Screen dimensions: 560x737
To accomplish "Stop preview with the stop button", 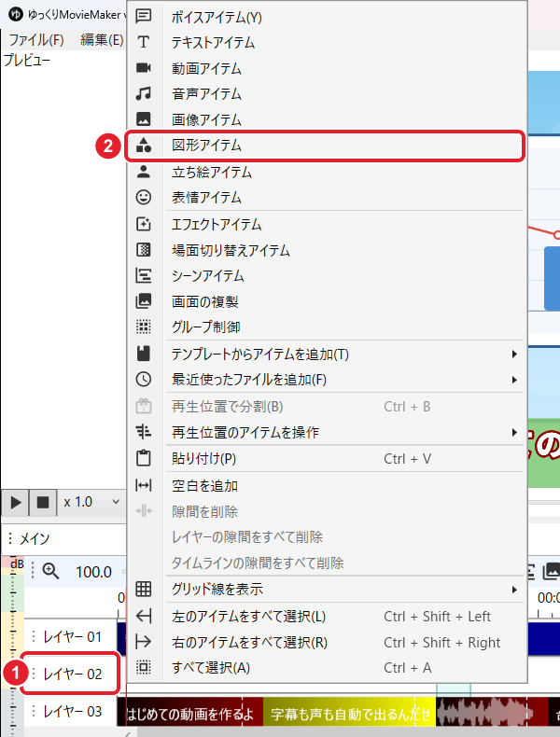I will 43,503.
